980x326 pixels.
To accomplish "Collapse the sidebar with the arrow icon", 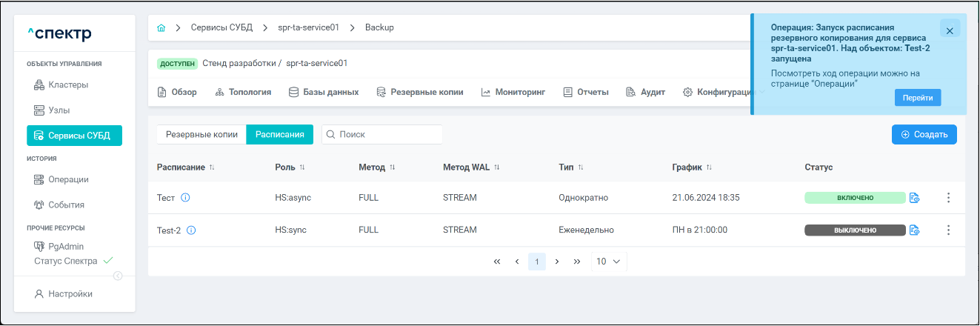I will [117, 276].
